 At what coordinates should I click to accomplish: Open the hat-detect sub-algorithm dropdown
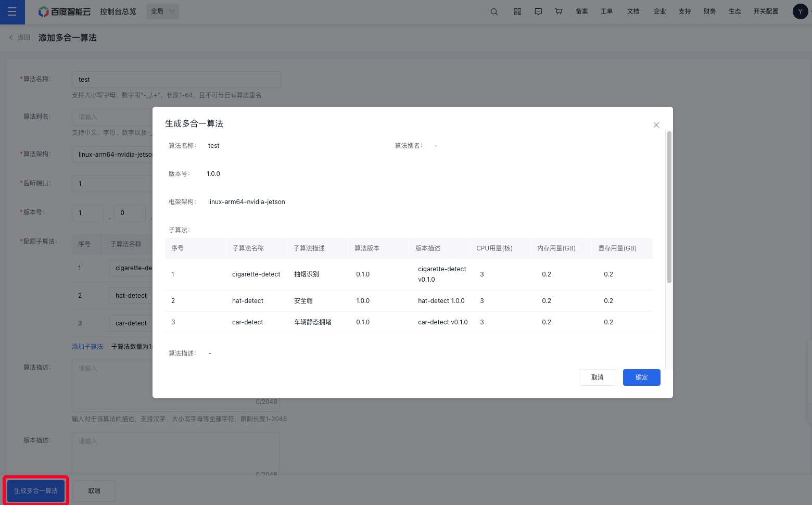pos(131,296)
